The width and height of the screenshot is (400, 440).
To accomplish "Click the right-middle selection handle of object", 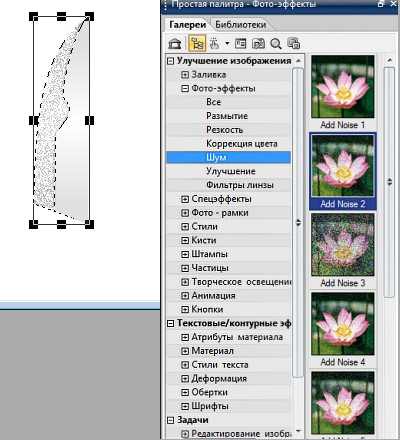I will 89,120.
